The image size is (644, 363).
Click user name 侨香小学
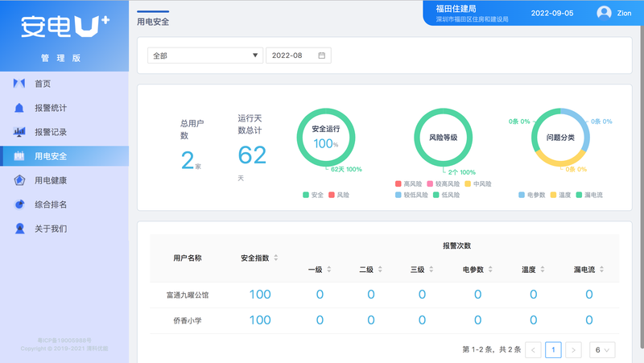point(188,320)
